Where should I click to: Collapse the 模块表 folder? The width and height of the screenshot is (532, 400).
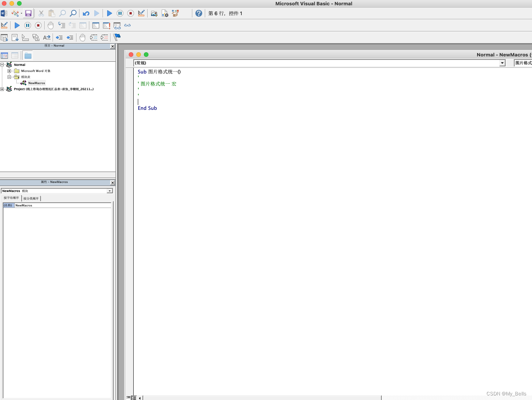(9, 77)
